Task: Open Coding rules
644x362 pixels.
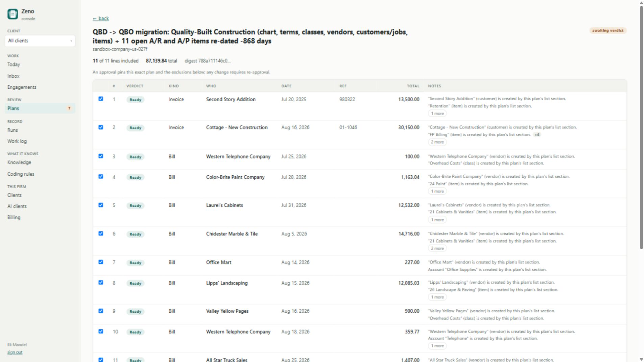Action: 21,174
